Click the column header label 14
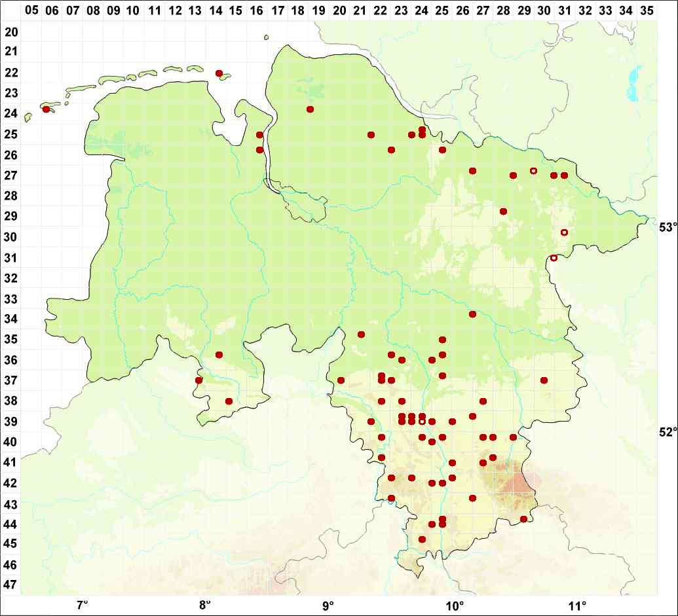 click(216, 10)
